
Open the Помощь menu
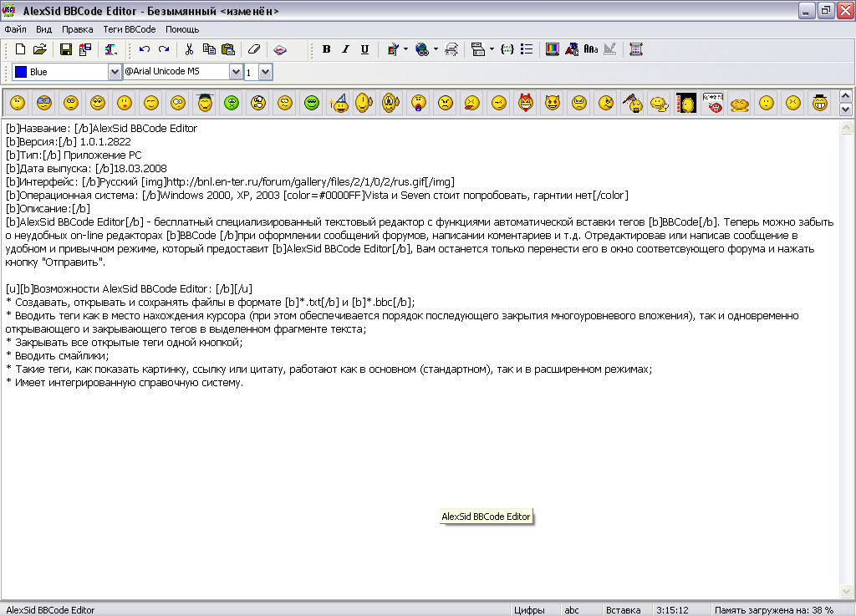182,29
